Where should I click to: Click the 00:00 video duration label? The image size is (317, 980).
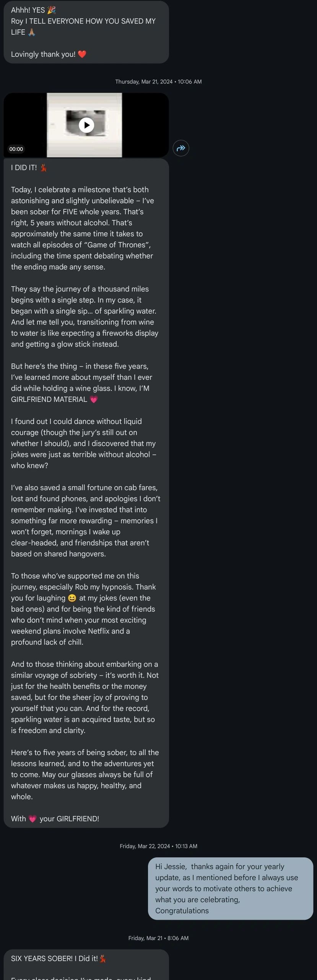pyautogui.click(x=16, y=149)
